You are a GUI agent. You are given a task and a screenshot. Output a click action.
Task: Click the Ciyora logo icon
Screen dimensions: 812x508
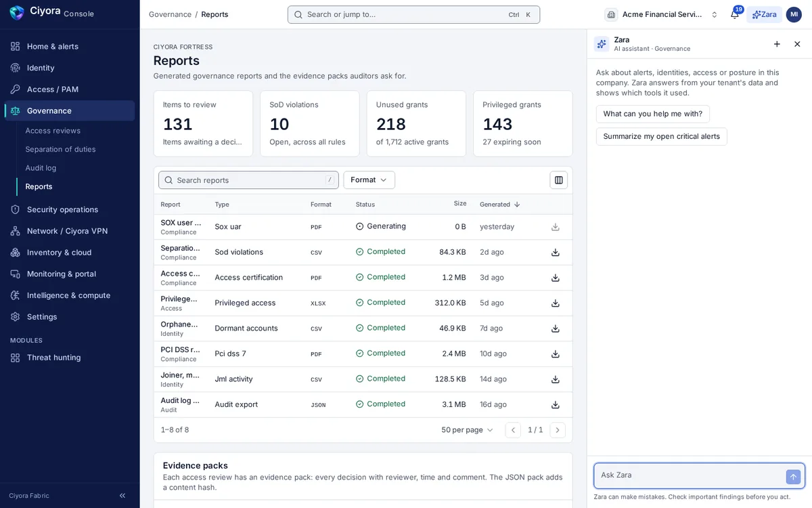coord(17,13)
